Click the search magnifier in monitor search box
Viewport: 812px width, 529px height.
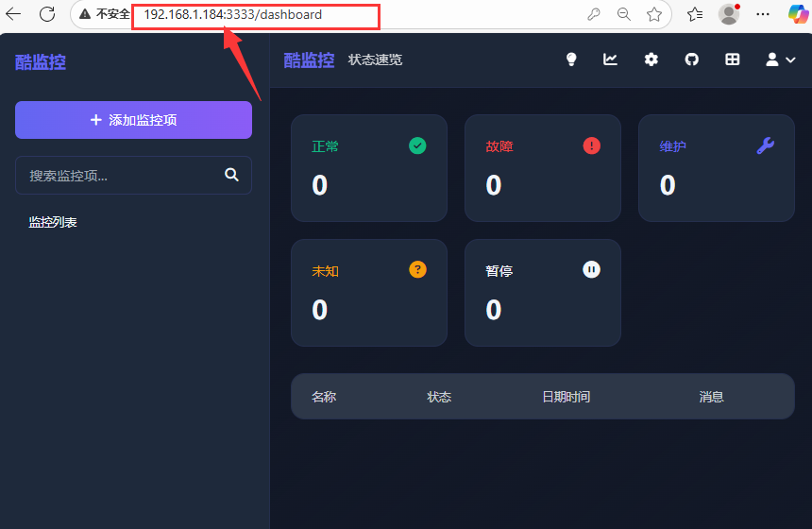pos(231,175)
